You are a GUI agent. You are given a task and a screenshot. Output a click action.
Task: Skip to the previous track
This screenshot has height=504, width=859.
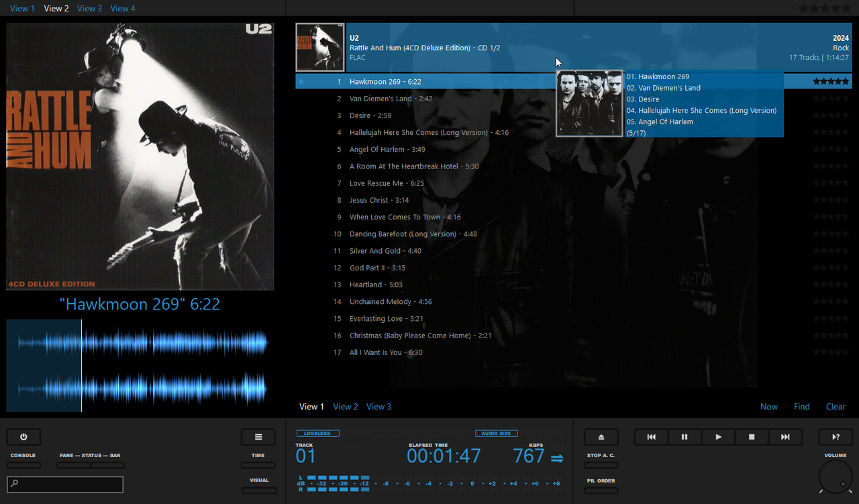pyautogui.click(x=651, y=437)
